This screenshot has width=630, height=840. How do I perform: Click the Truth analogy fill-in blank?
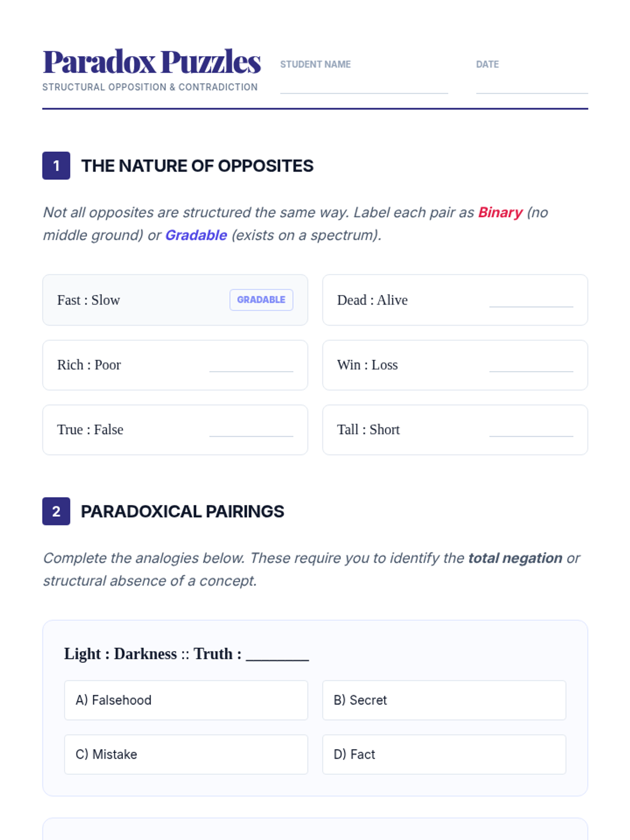277,654
